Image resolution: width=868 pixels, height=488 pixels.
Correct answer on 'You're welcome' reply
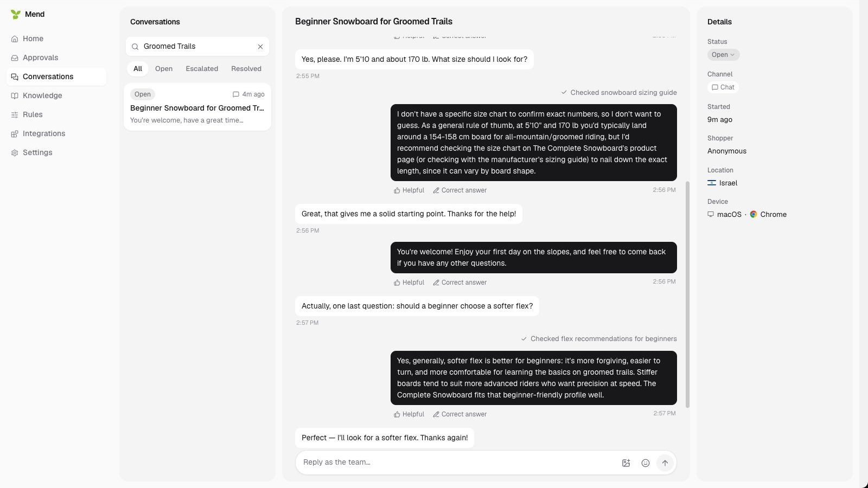click(x=459, y=282)
